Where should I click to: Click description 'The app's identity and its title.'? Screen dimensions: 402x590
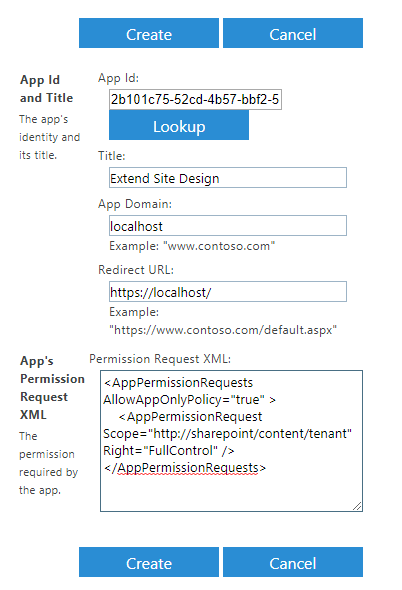[49, 137]
